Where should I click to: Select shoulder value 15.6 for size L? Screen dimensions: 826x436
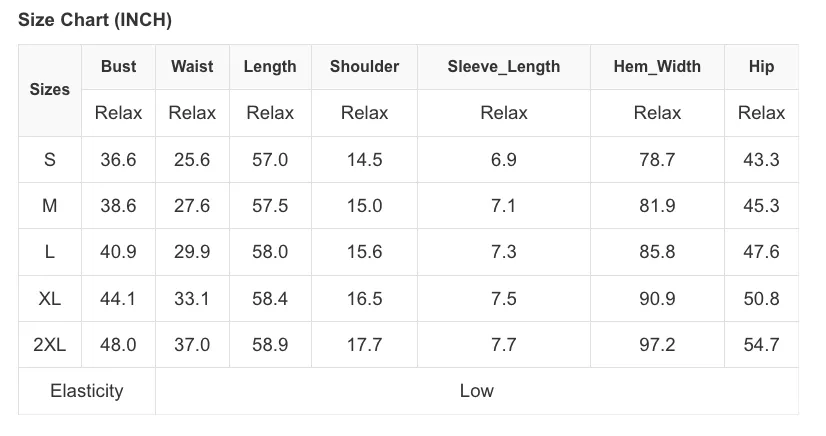coord(365,252)
